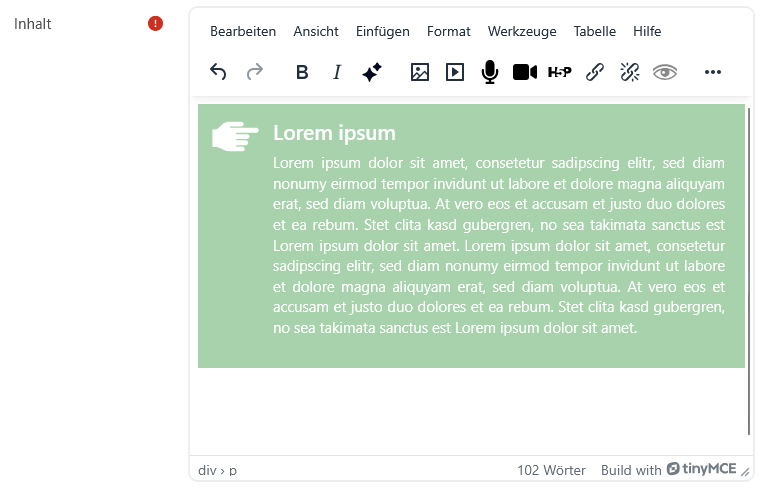Insert H5P content via the H5P icon
Viewport: 764px width, 491px height.
pos(559,72)
